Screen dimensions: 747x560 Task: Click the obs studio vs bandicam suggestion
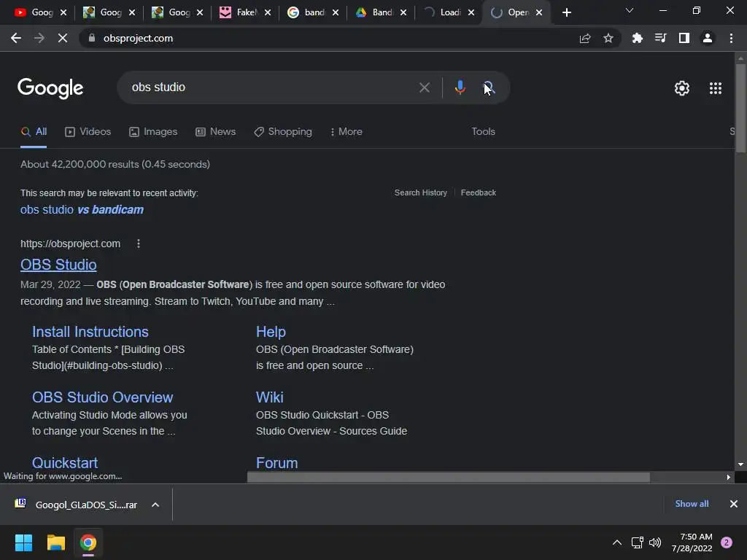point(82,210)
